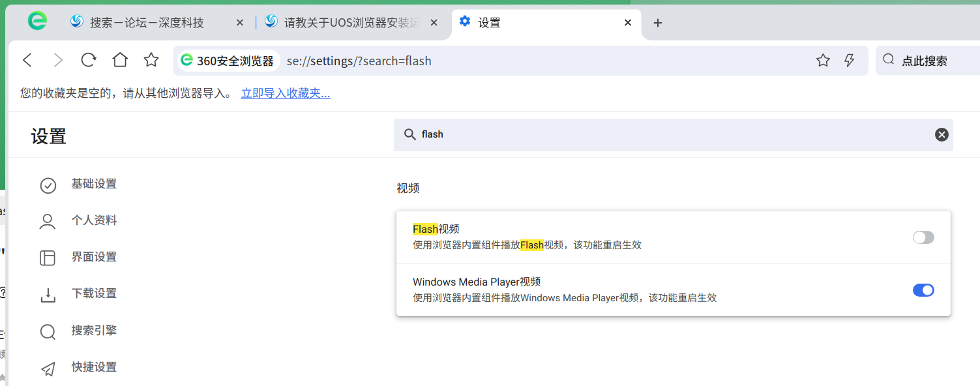Click the 点此搜索 search box
The image size is (980, 386).
coord(927,61)
